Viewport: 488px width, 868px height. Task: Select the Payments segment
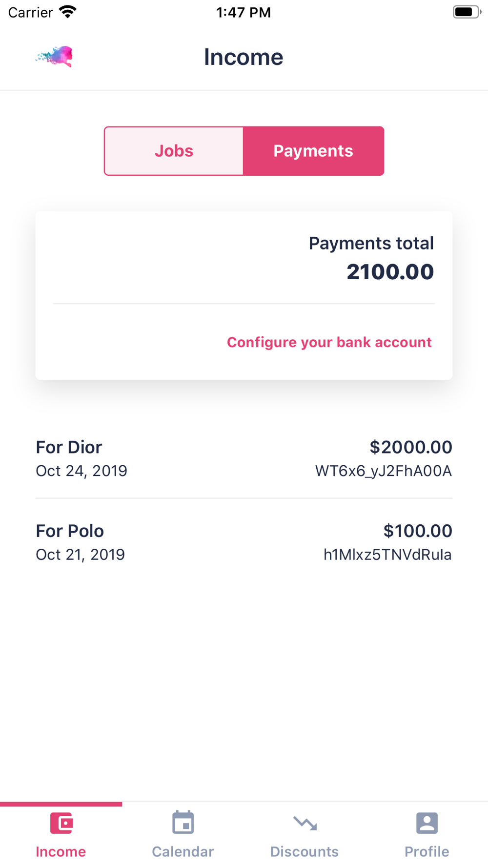tap(313, 151)
